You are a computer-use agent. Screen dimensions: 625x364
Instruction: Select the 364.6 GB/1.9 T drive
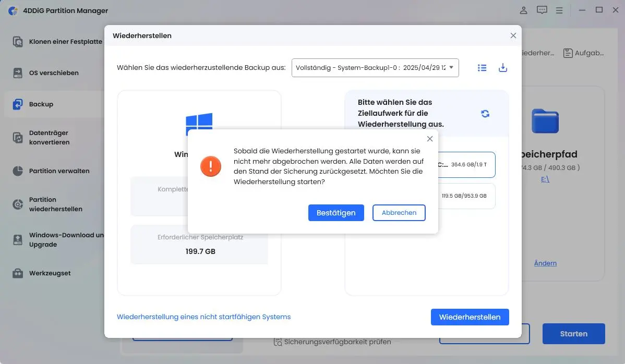[x=466, y=164]
